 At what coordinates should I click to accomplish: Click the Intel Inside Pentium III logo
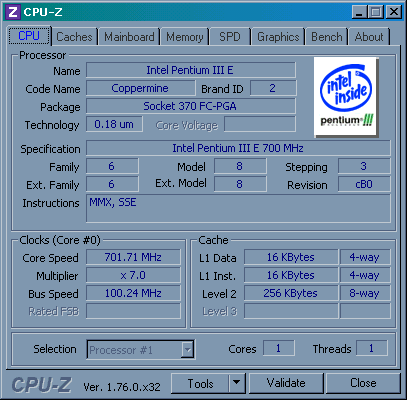[346, 97]
